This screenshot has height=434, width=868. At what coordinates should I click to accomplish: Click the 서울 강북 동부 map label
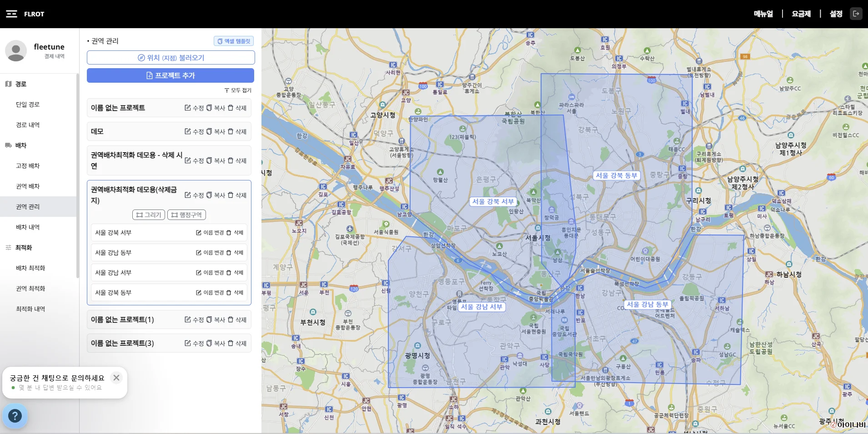[x=616, y=175]
